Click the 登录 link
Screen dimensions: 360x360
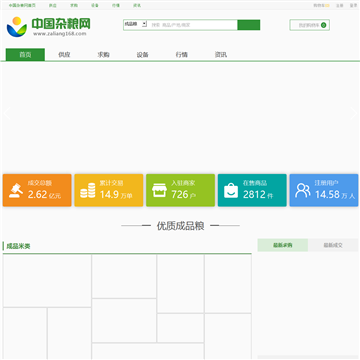click(x=353, y=5)
